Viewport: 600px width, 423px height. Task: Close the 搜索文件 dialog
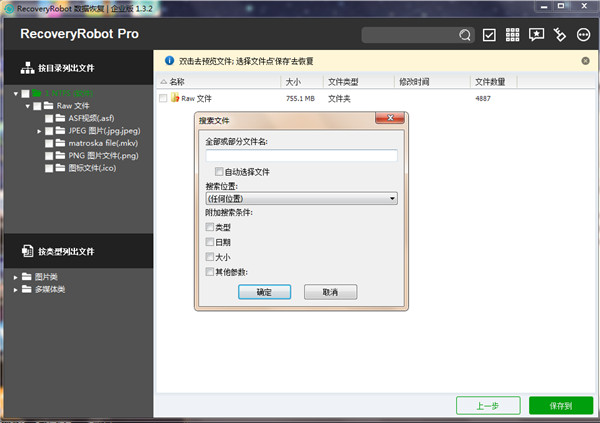pyautogui.click(x=390, y=118)
